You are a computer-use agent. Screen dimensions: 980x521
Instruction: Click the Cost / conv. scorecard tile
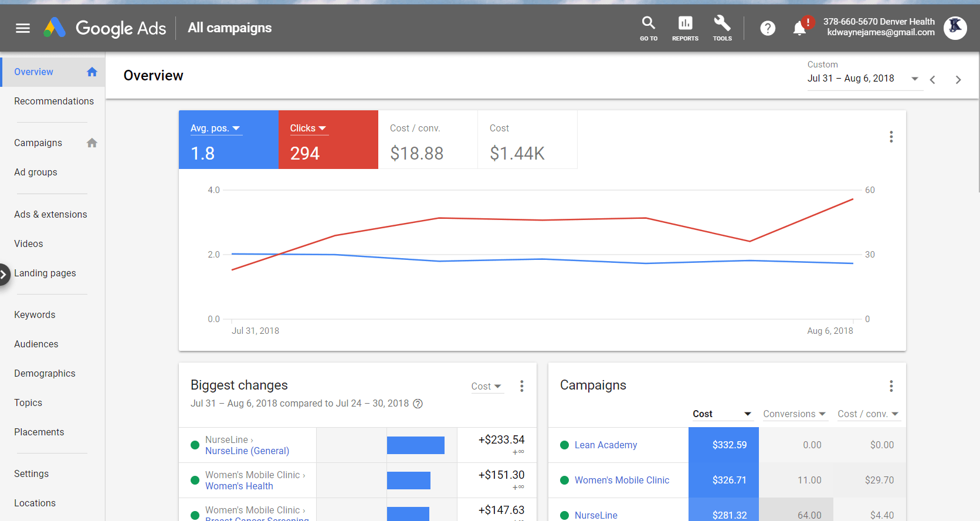click(428, 140)
